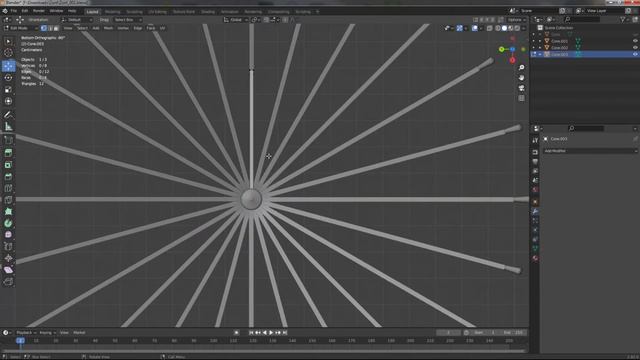Select the Extrude Region tool

(x=8, y=153)
